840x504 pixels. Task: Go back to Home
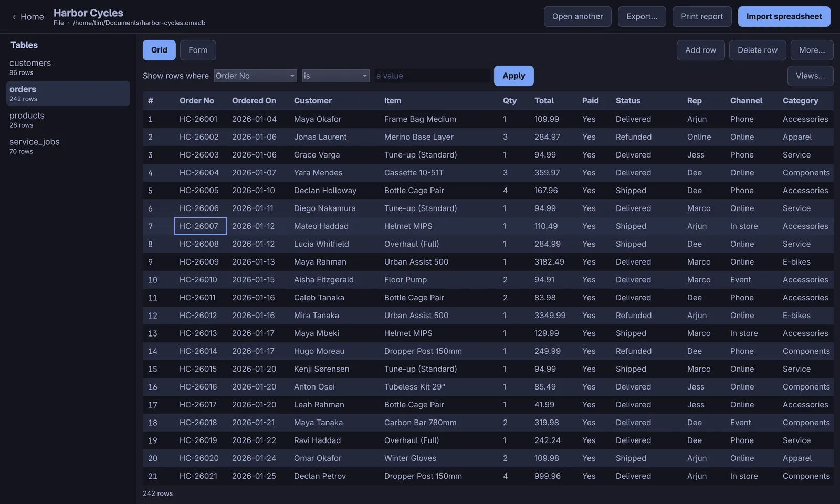click(x=28, y=17)
